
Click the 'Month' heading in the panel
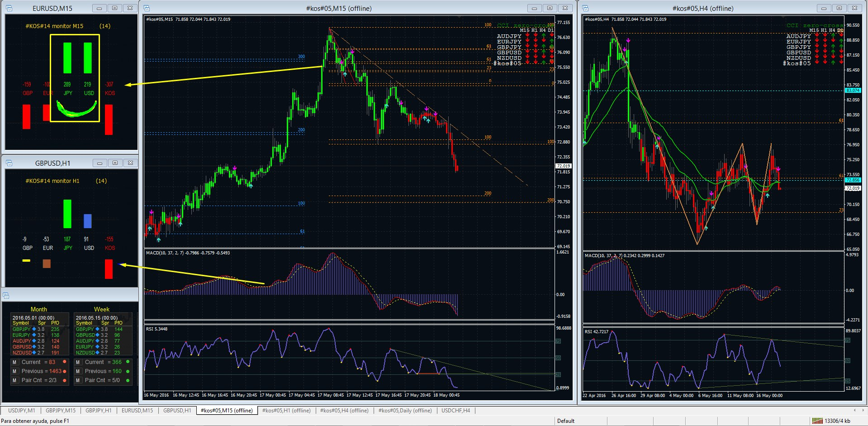(39, 309)
